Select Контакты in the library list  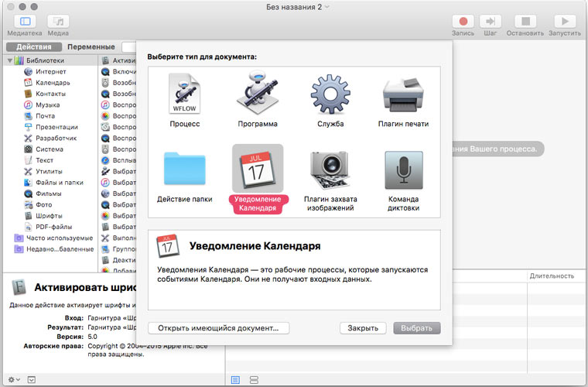(50, 94)
